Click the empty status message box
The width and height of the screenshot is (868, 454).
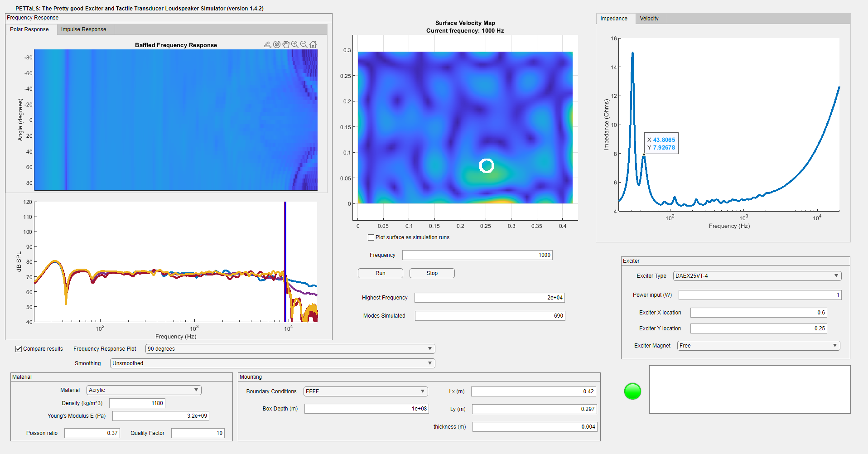[x=750, y=390]
